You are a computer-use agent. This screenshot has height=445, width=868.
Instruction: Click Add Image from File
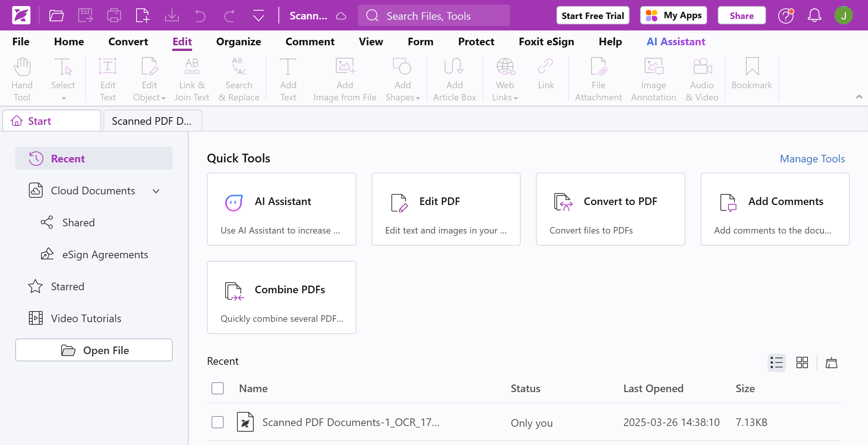click(345, 79)
